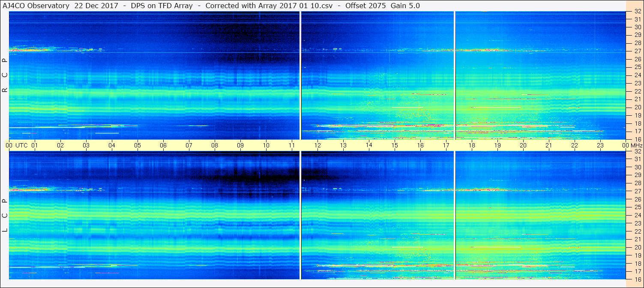The width and height of the screenshot is (644, 288).
Task: Click the 02 hour tick label
Action: coord(60,145)
